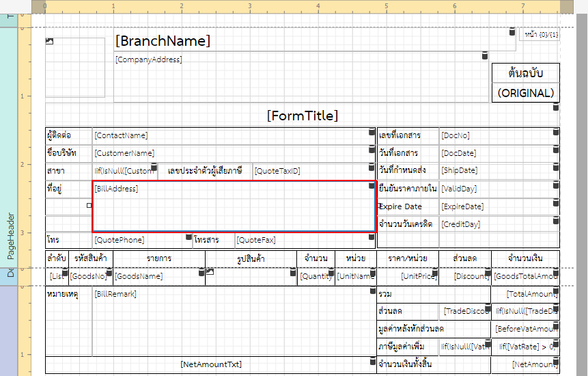Click the จำนวนวันเครดิต label
Screen dimensions: 588x376
coord(408,224)
